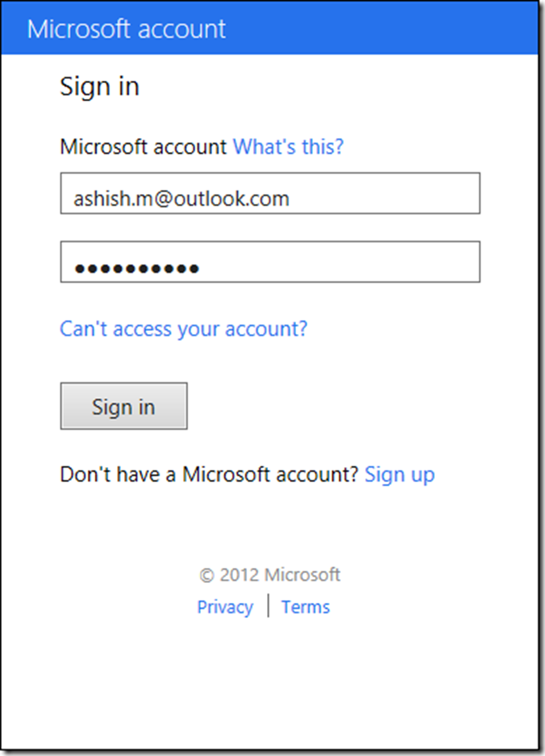The image size is (545, 756).
Task: Place cursor at end of email address
Action: pyautogui.click(x=291, y=199)
